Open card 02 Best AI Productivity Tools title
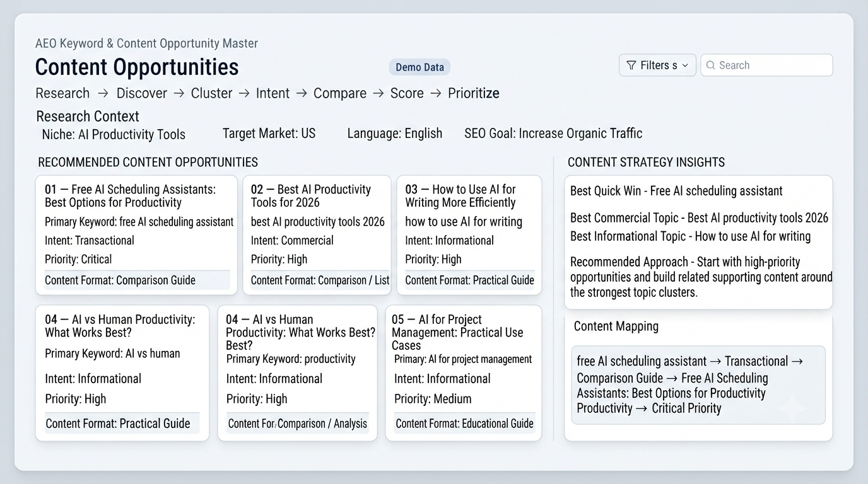868x484 pixels. click(310, 196)
